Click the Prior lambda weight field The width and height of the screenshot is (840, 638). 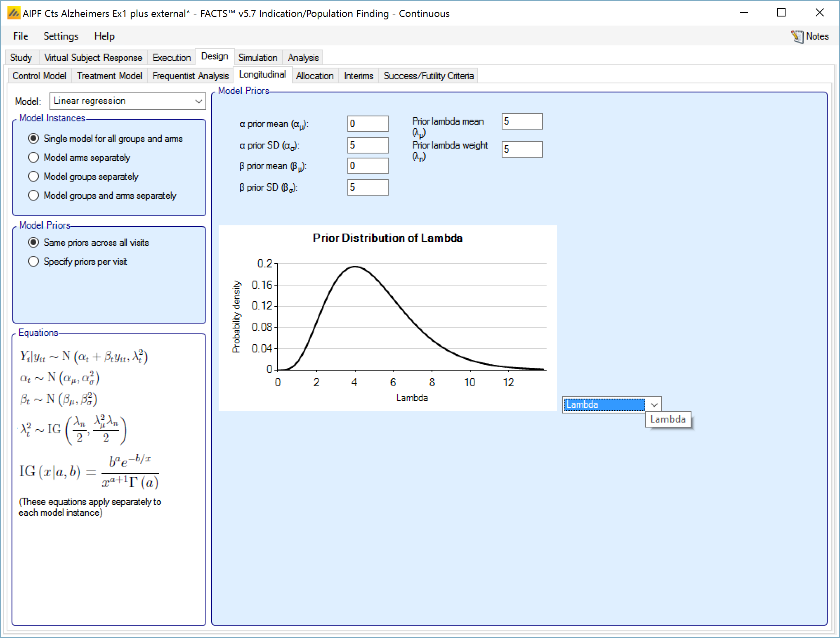(521, 149)
